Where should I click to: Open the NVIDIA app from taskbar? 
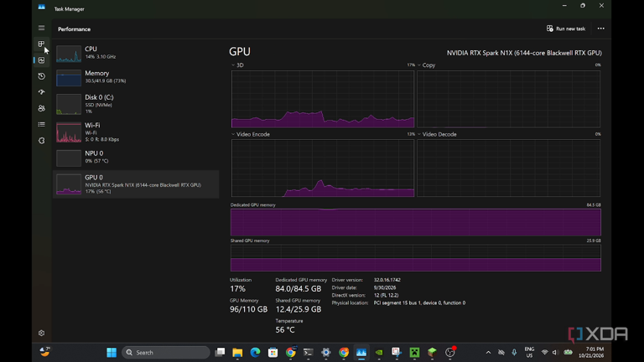pos(379,353)
